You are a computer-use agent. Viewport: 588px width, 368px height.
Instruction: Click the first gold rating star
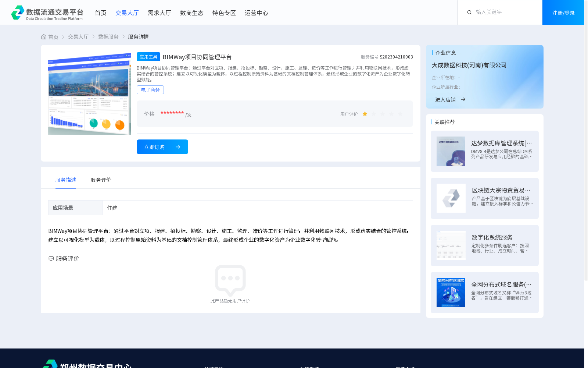[365, 114]
